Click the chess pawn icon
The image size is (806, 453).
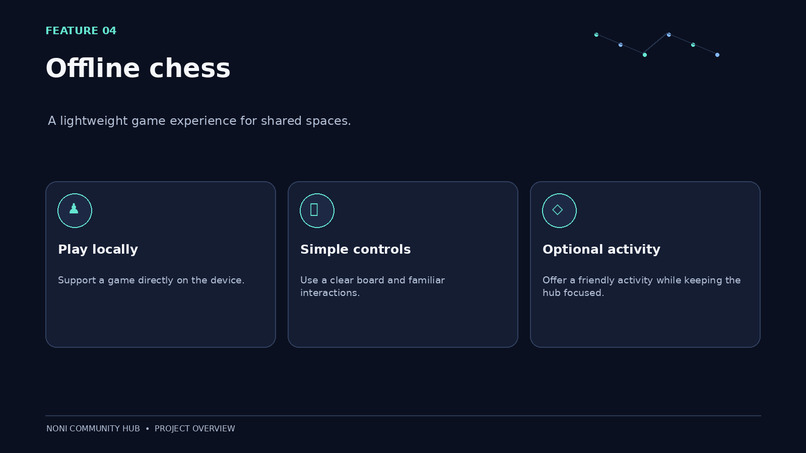point(75,210)
